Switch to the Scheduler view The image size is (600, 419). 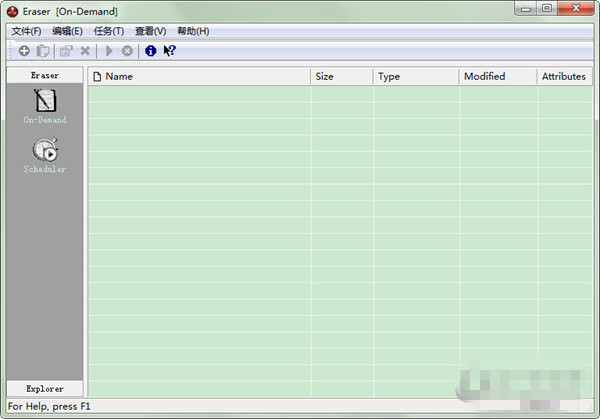pos(45,155)
